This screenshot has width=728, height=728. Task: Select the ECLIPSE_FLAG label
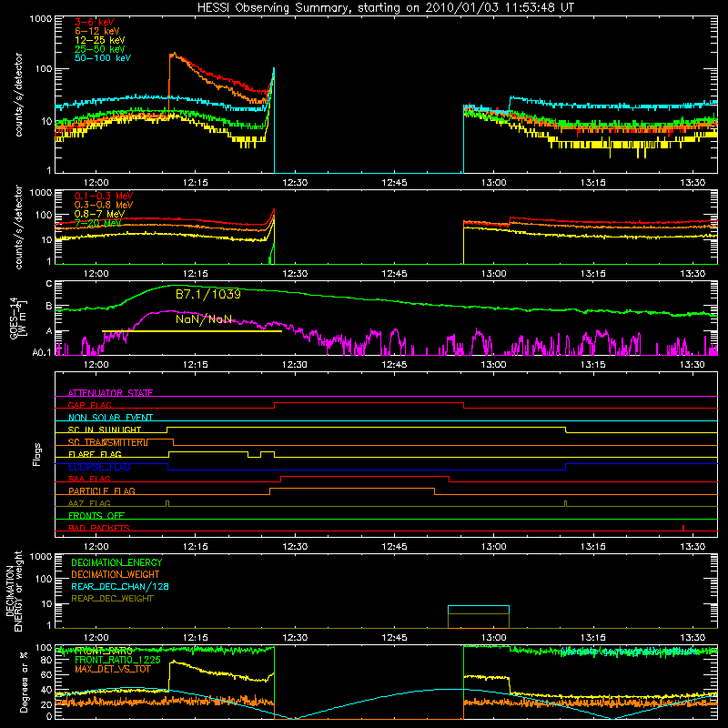[x=99, y=467]
